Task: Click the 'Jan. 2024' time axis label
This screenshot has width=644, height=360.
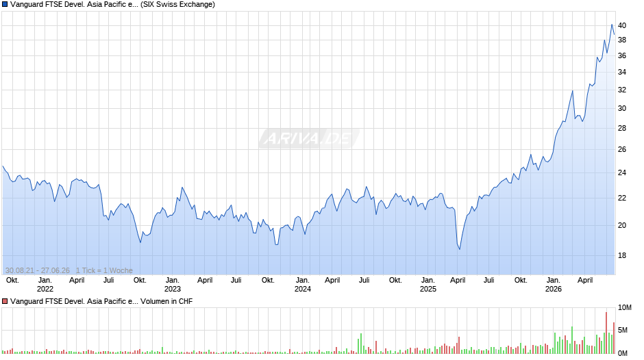Action: click(303, 285)
